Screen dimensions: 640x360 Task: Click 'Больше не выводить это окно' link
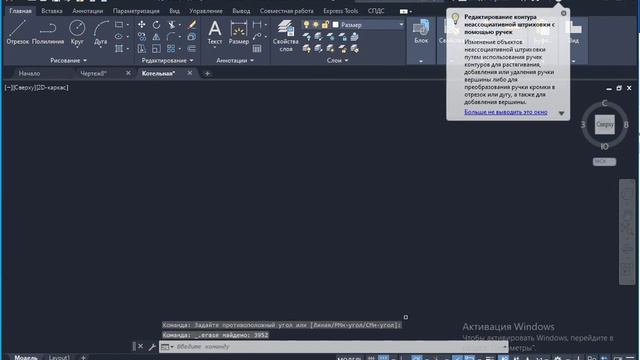coord(505,112)
